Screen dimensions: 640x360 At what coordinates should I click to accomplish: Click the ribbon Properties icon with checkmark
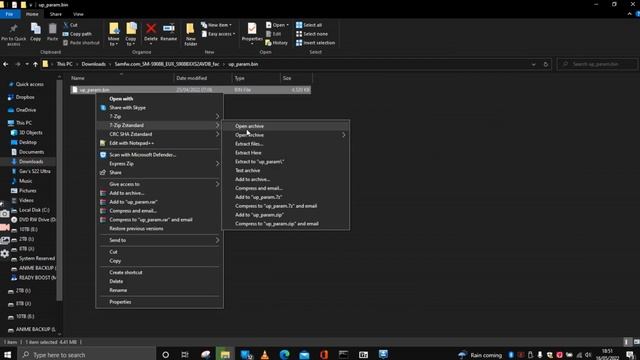pyautogui.click(x=252, y=28)
